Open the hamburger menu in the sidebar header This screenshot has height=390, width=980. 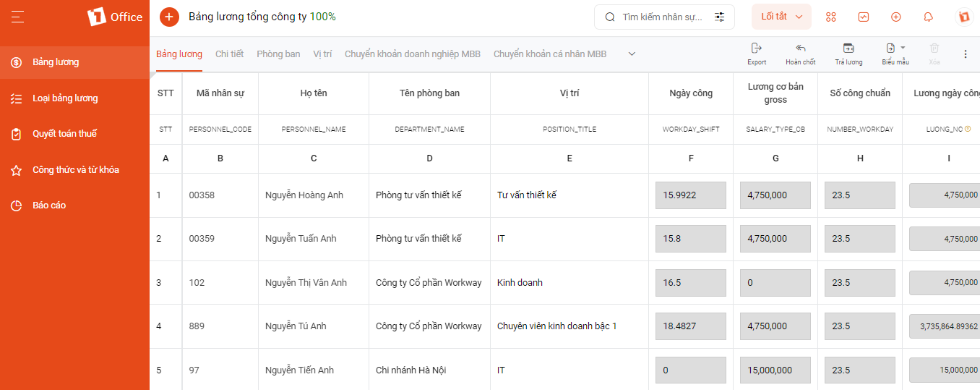coord(18,17)
